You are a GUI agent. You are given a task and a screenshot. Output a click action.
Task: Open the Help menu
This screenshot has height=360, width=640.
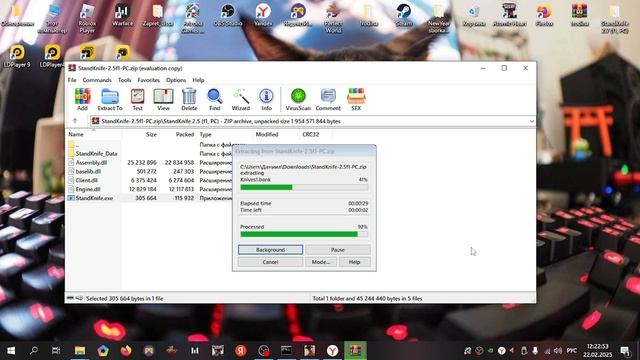tap(198, 80)
